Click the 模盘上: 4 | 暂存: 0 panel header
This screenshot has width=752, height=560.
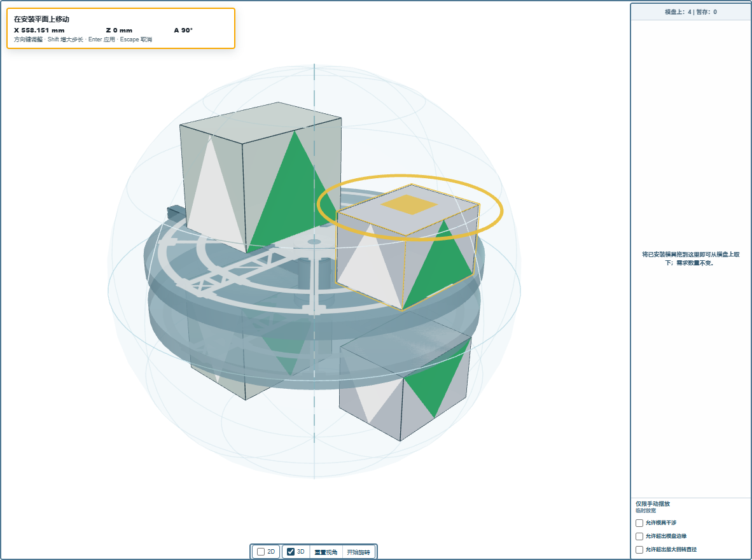691,12
